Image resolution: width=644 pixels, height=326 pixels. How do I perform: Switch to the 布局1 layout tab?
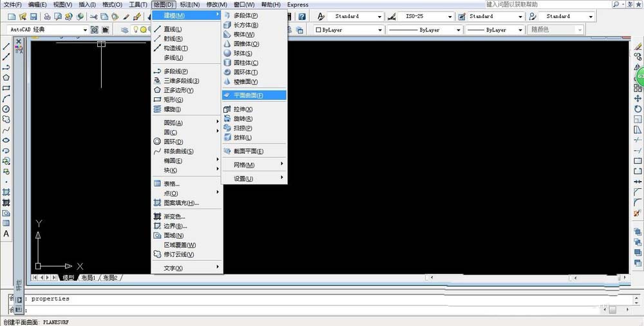pos(88,278)
